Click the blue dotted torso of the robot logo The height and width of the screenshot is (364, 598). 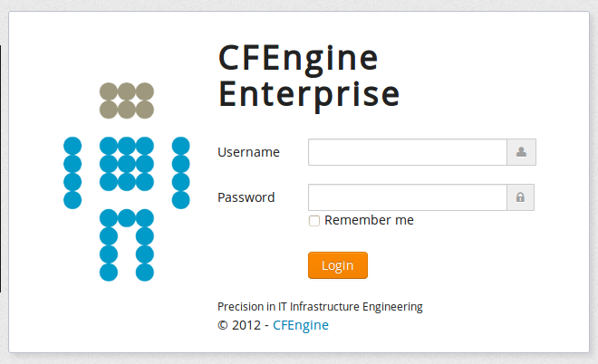[127, 164]
